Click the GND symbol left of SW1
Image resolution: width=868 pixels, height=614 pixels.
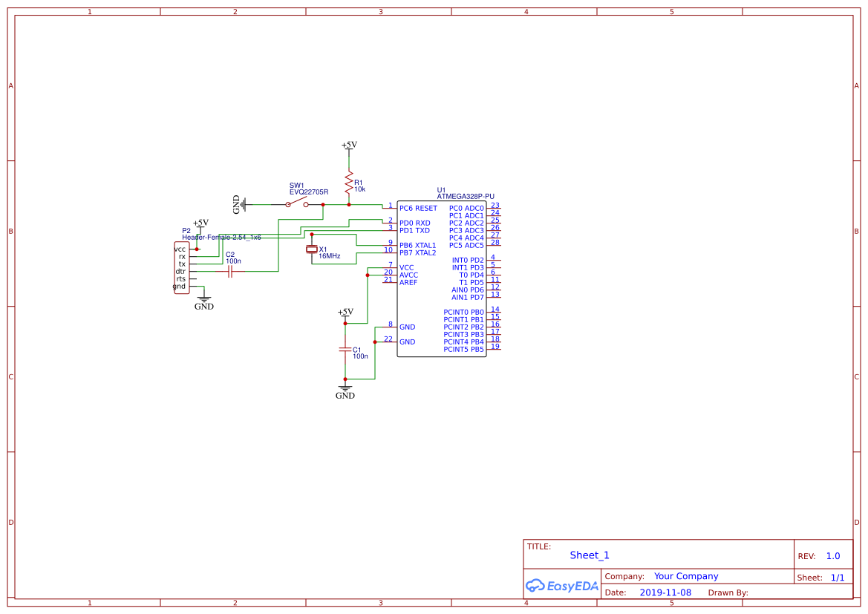point(241,204)
